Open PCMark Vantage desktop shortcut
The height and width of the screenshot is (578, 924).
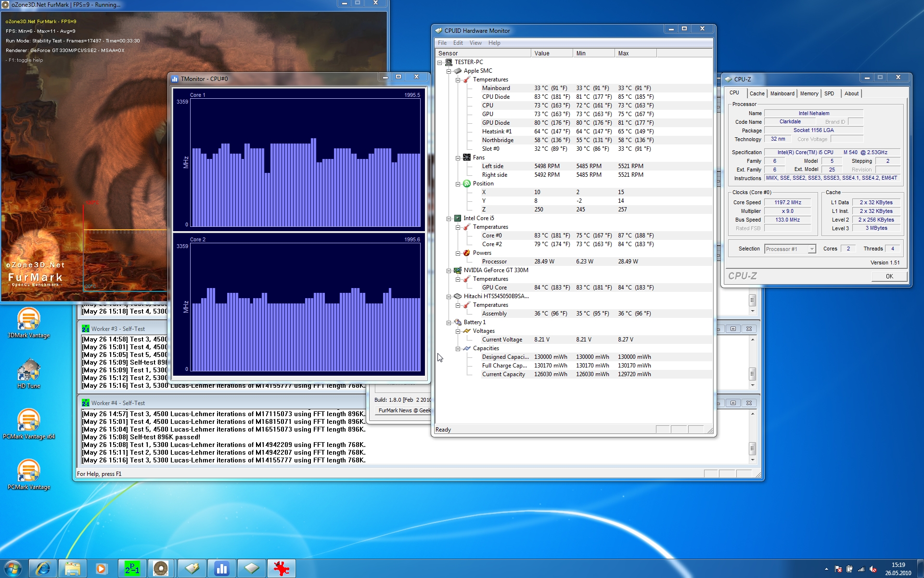pyautogui.click(x=28, y=475)
